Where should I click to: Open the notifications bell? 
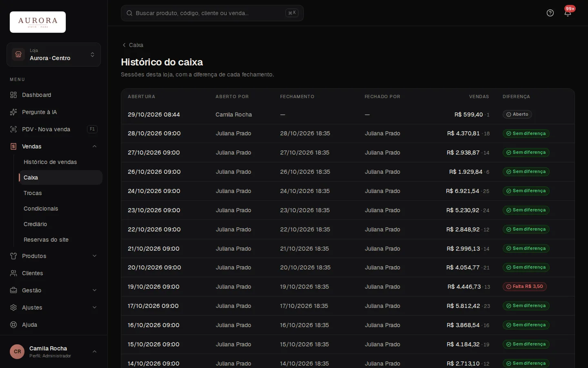click(x=568, y=13)
